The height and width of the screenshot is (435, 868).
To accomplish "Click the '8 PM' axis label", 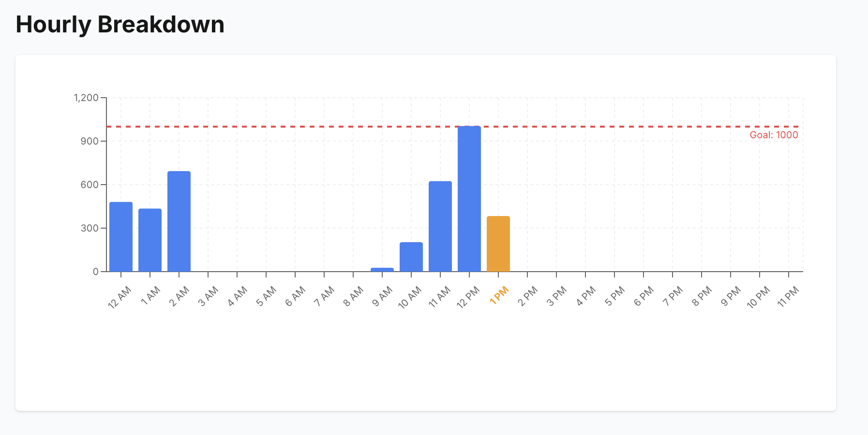I will pyautogui.click(x=702, y=296).
